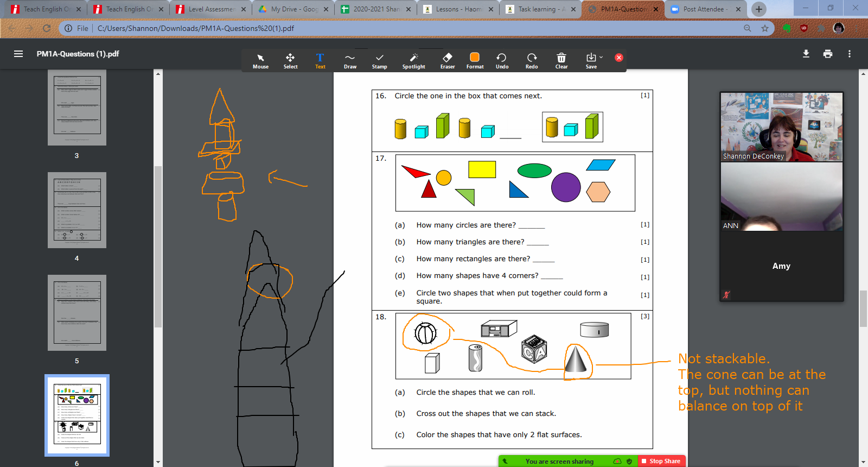Click the yellow rectangle in question 17
Screen dimensions: 868x467
tap(482, 169)
